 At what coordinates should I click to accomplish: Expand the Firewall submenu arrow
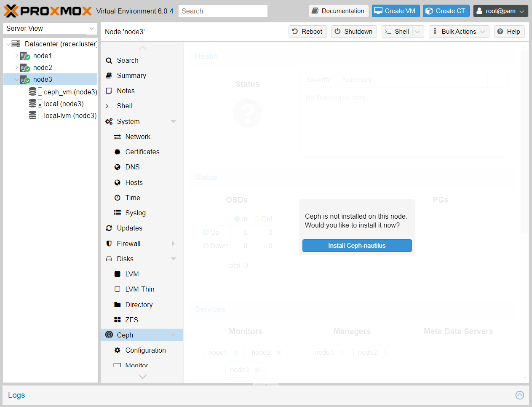click(174, 244)
